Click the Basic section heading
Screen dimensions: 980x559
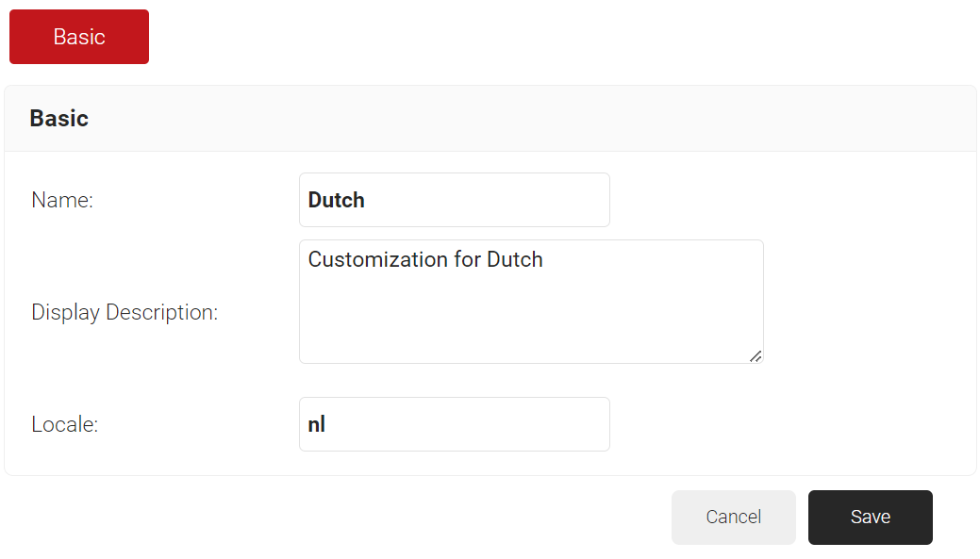(x=58, y=119)
